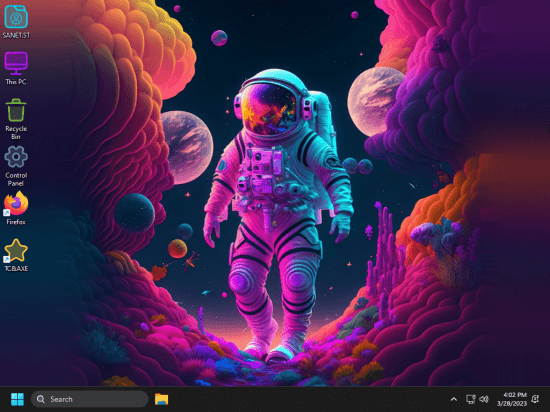
Task: Open network status tray icon
Action: click(x=470, y=399)
